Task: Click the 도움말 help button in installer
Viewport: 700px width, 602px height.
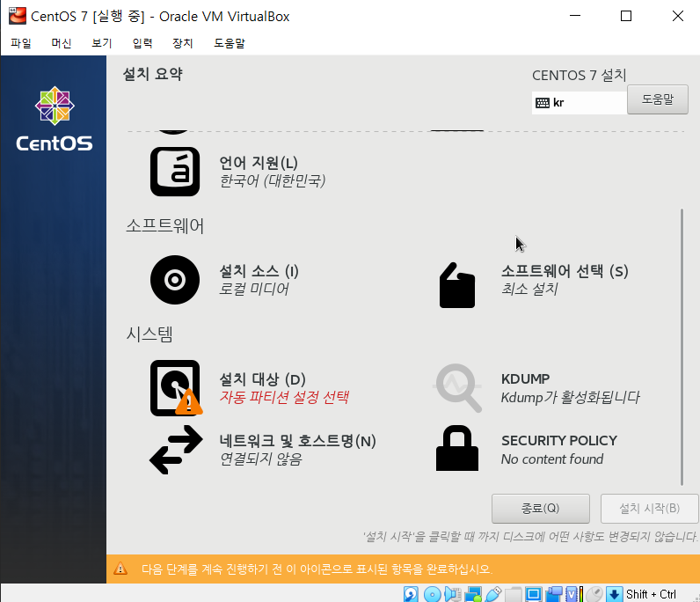Action: coord(658,99)
